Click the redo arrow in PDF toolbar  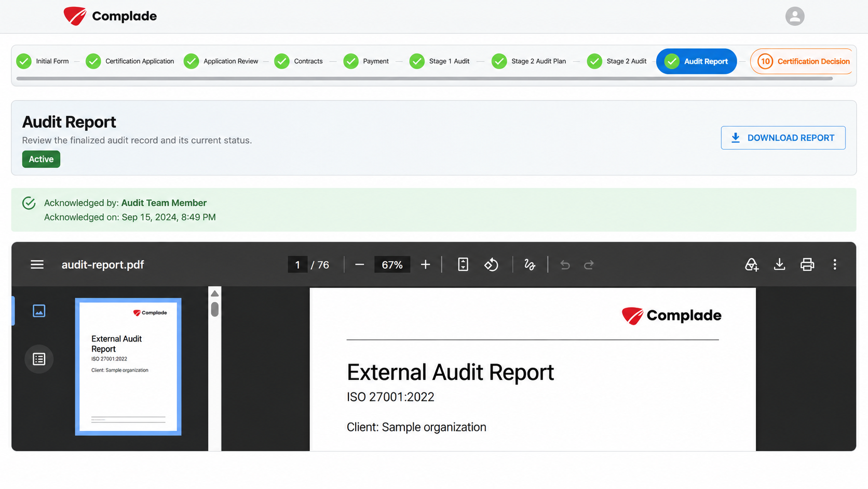[589, 265]
